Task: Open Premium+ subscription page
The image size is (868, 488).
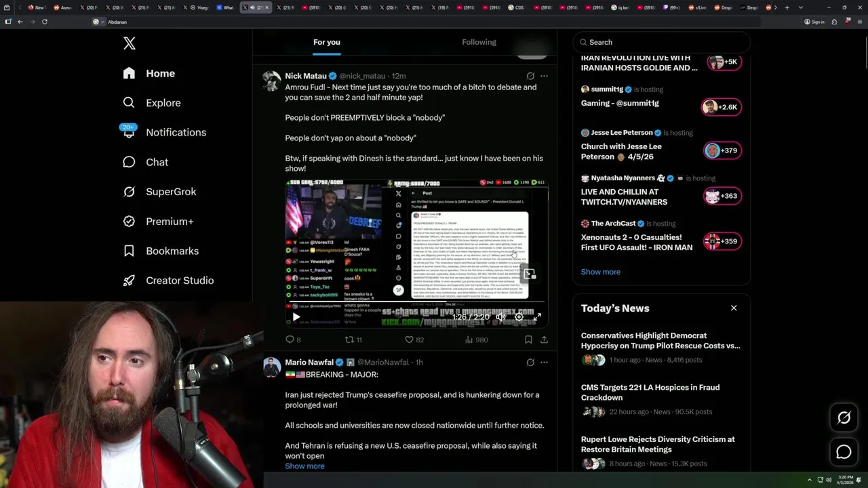Action: coord(158,222)
